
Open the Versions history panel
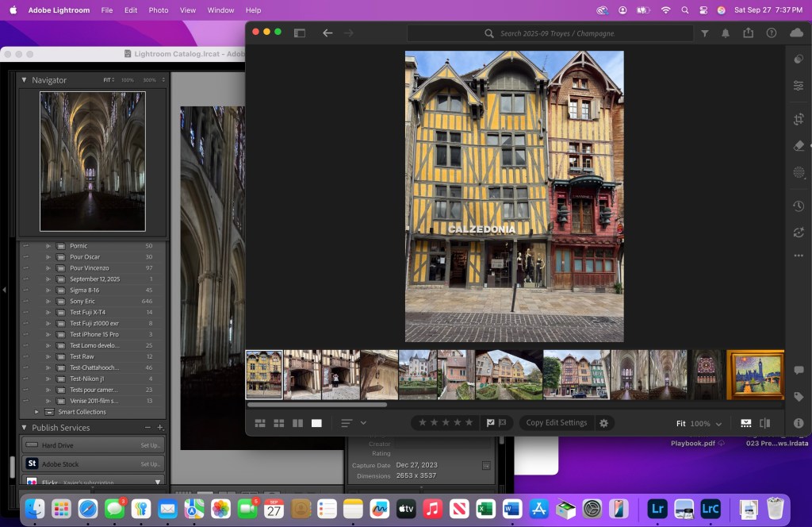point(799,206)
